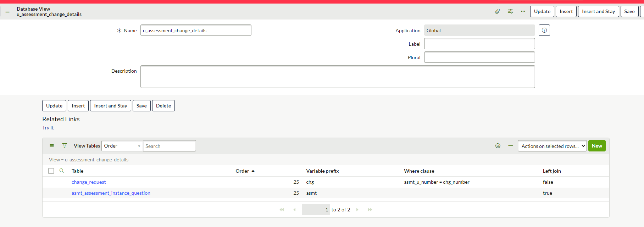Click Update button in header
This screenshot has height=227, width=644.
coord(542,11)
